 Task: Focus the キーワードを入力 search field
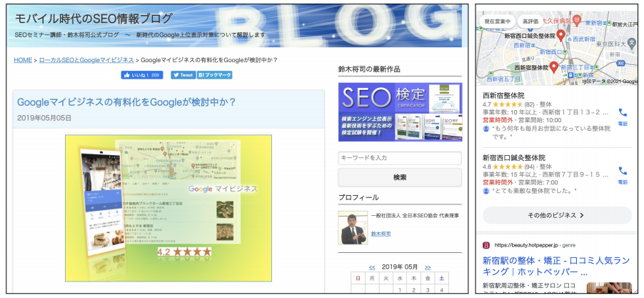pos(400,158)
